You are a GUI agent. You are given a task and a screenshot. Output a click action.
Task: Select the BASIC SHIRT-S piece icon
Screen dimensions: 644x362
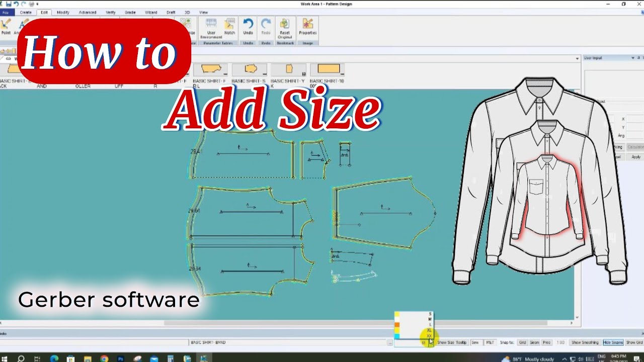click(250, 69)
